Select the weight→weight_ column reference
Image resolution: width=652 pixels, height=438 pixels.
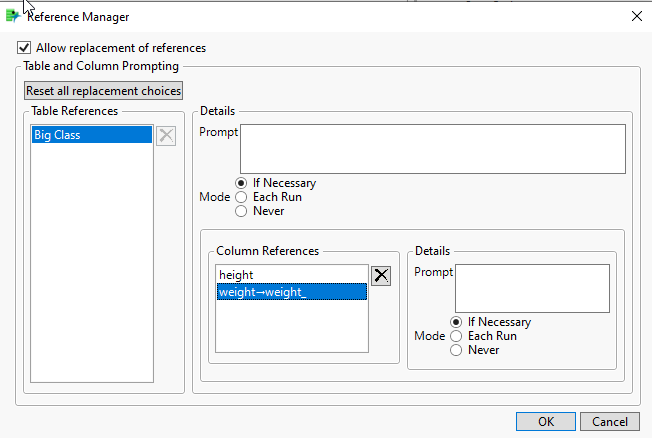291,291
